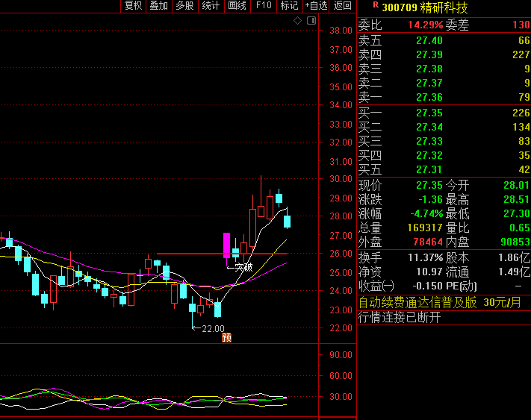Click 卖五 volume 66
This screenshot has height=420, width=531.
pyautogui.click(x=524, y=40)
